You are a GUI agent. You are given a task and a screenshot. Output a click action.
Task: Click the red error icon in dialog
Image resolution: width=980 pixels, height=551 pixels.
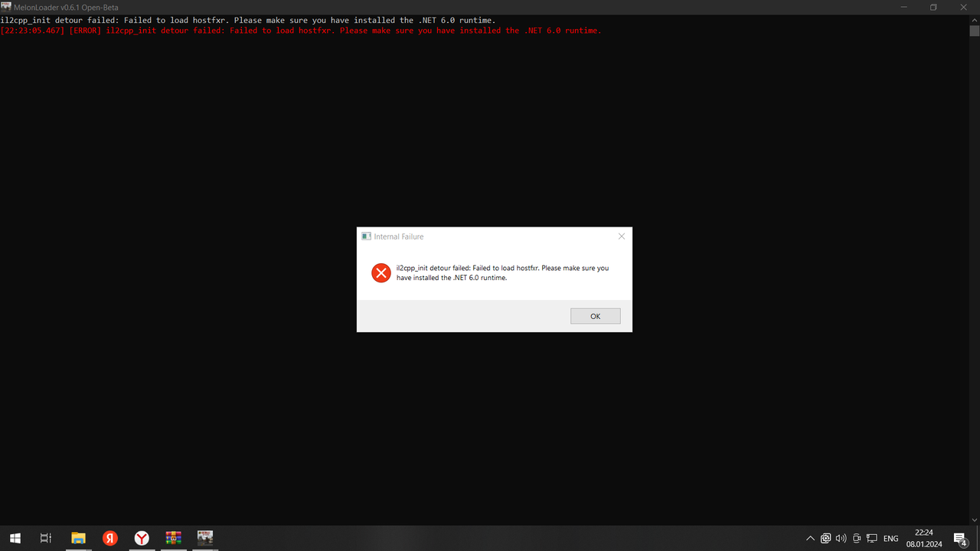[x=381, y=272]
